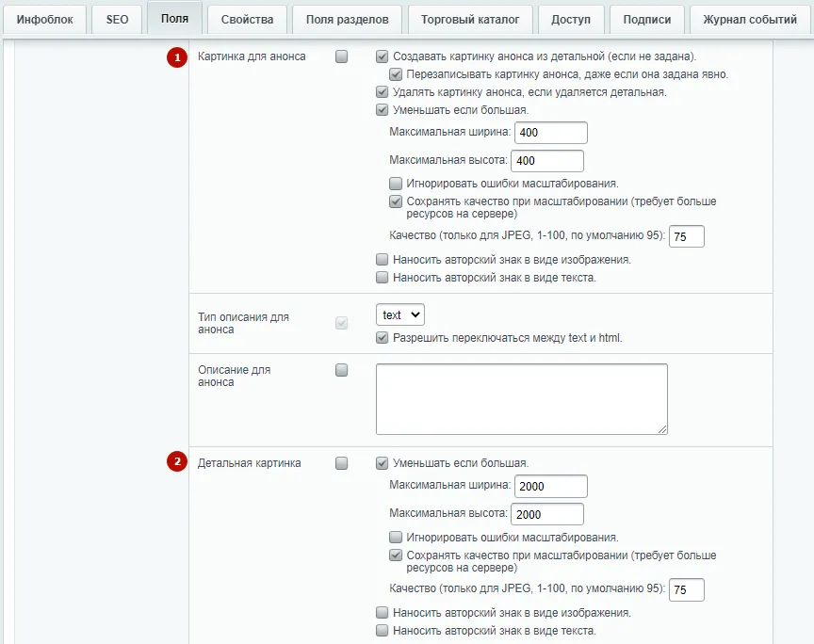Switch to the Свойства tab
Screen dimensions: 814x644
click(247, 20)
